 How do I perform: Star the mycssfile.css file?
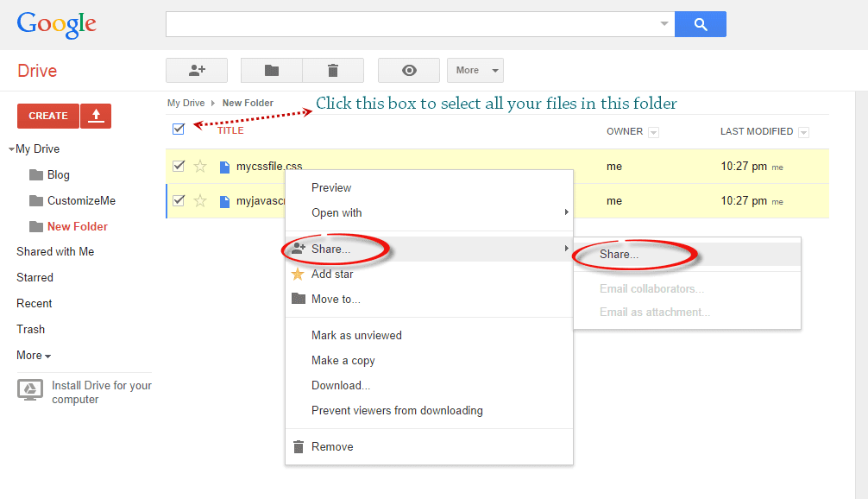(199, 165)
